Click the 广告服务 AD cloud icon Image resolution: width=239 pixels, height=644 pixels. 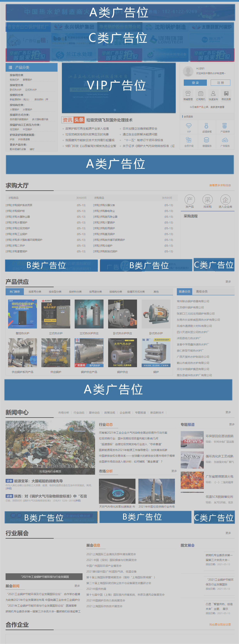[x=225, y=140]
